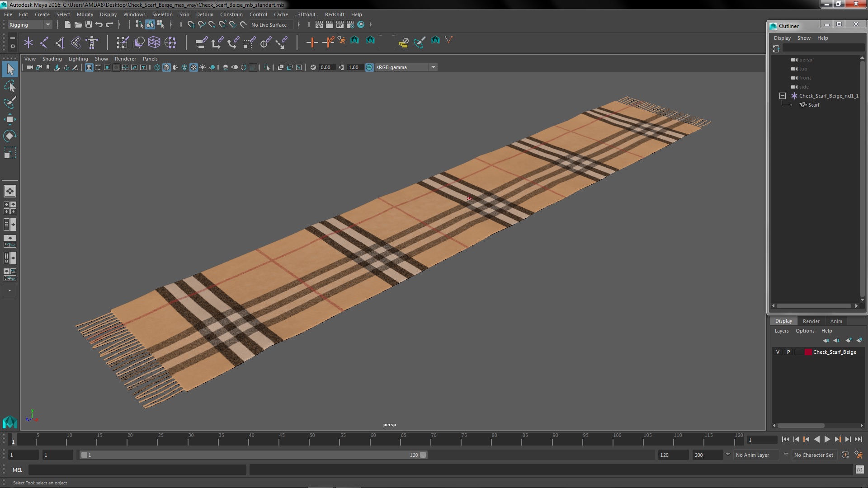Step forward one key
This screenshot has width=868, height=488.
837,439
